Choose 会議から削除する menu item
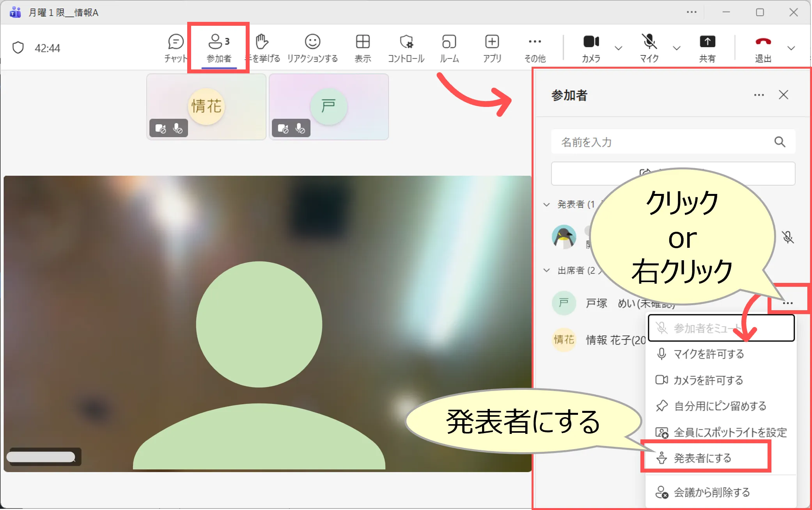Screen dimensions: 812x510 tap(712, 492)
